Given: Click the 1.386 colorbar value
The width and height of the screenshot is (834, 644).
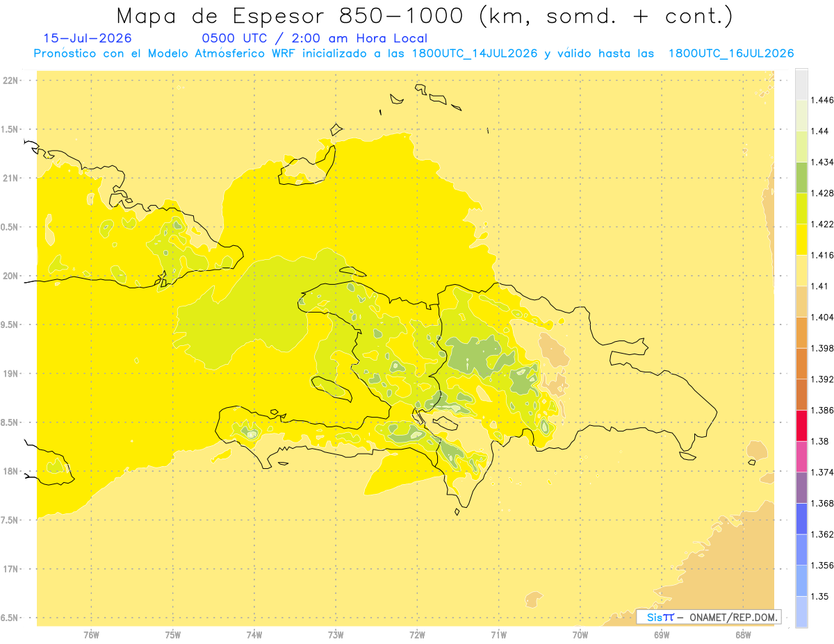Looking at the screenshot, I should (822, 411).
